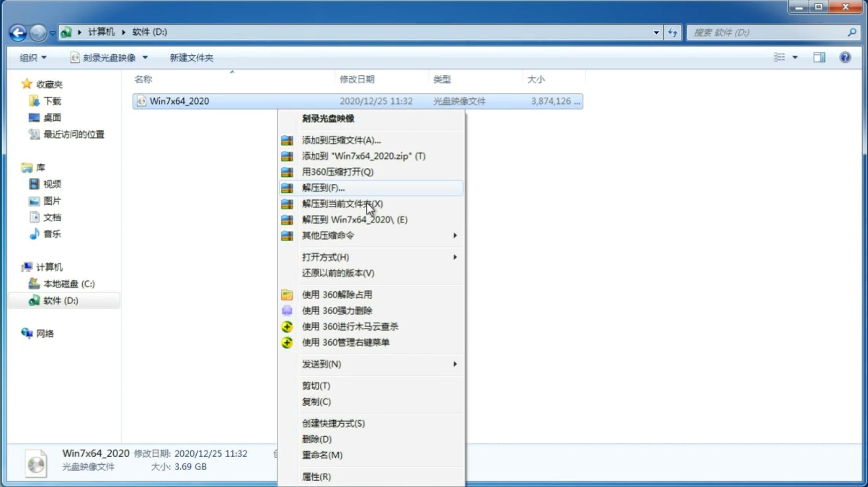Select 解压到当前文件夹 context menu item
The image size is (868, 487).
342,203
